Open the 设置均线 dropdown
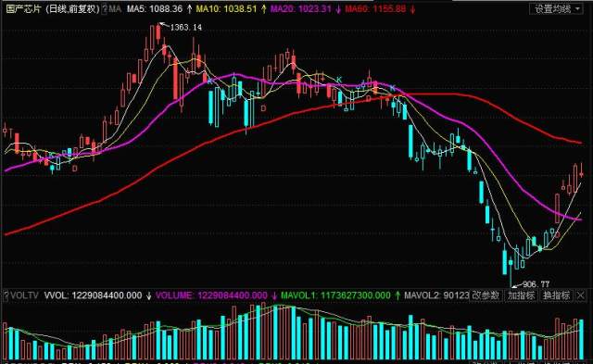This screenshot has height=364, width=593. (556, 9)
